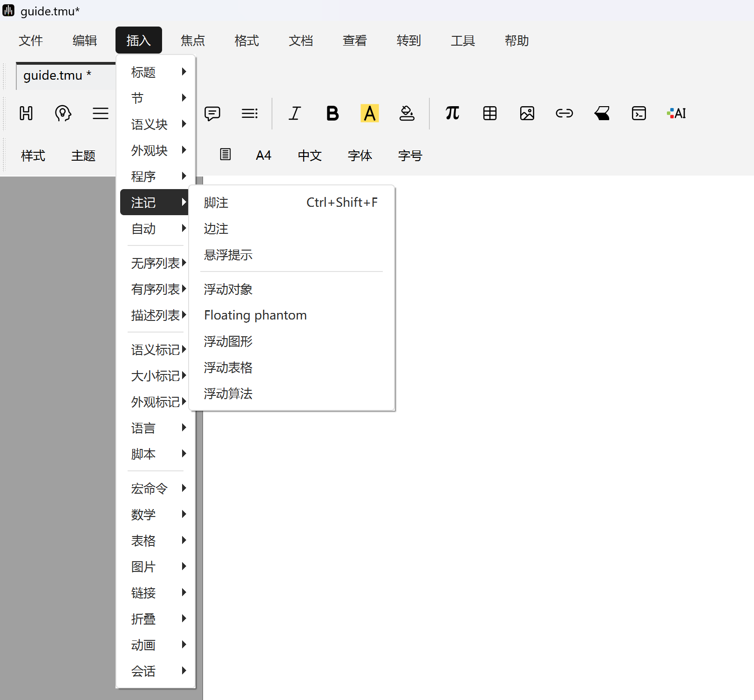Viewport: 754px width, 700px height.
Task: Click the insert hyperlink icon
Action: coord(564,113)
